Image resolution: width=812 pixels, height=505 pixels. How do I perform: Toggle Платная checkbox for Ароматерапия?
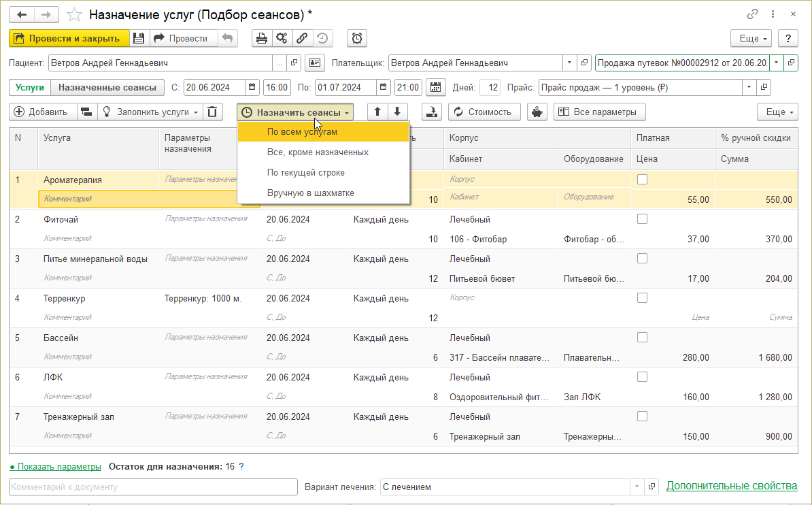tap(642, 180)
